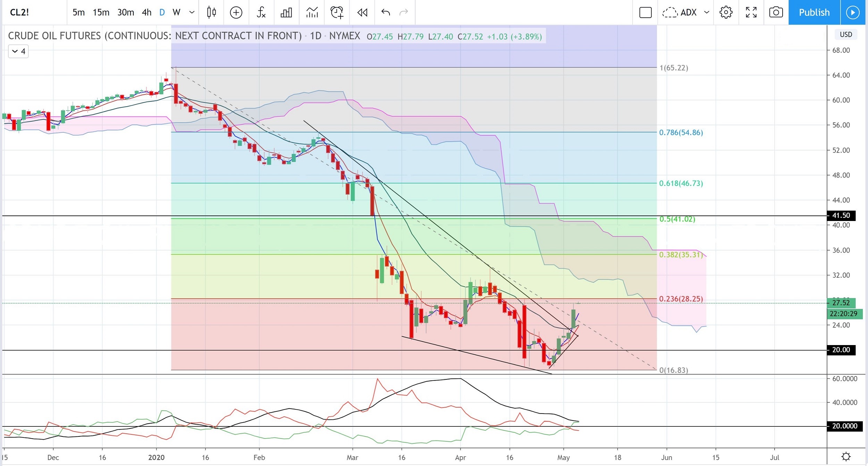Select the 41.50 horizontal line price label
The height and width of the screenshot is (466, 868).
[x=841, y=215]
